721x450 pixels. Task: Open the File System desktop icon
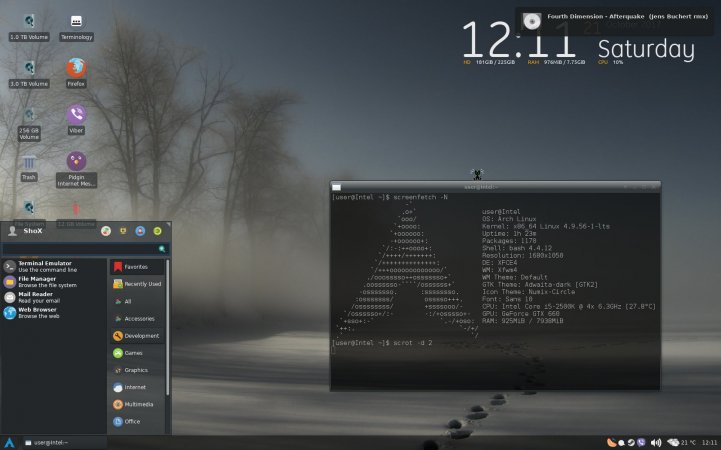click(29, 208)
